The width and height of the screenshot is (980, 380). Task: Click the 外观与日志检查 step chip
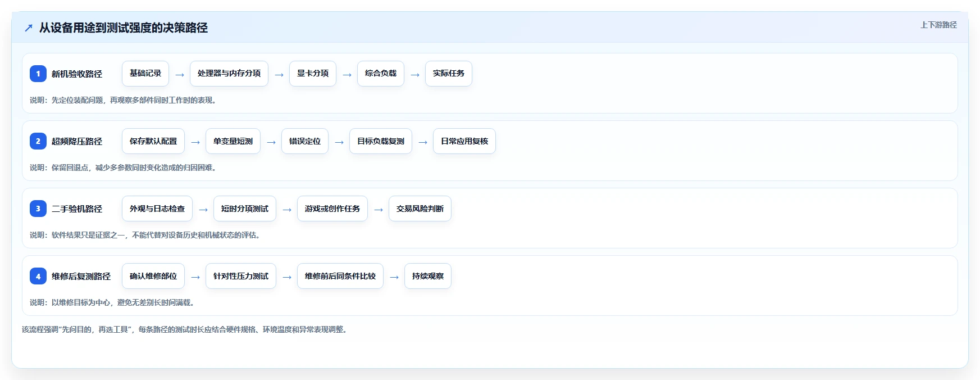(157, 209)
